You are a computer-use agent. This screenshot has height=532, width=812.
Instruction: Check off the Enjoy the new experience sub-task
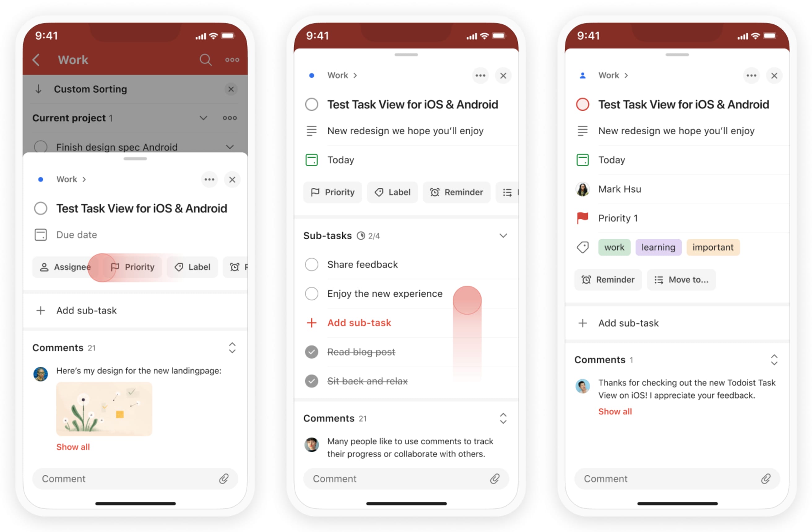313,294
